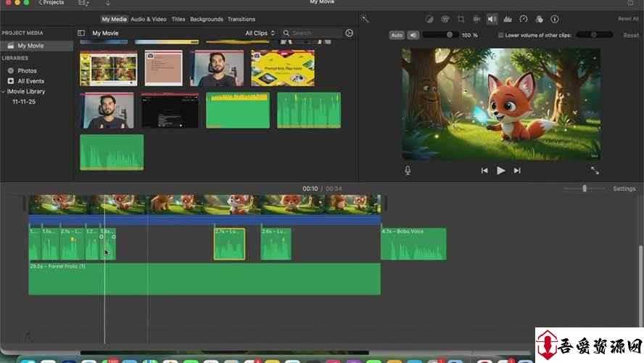Open the Speed speedometer tool

524,19
